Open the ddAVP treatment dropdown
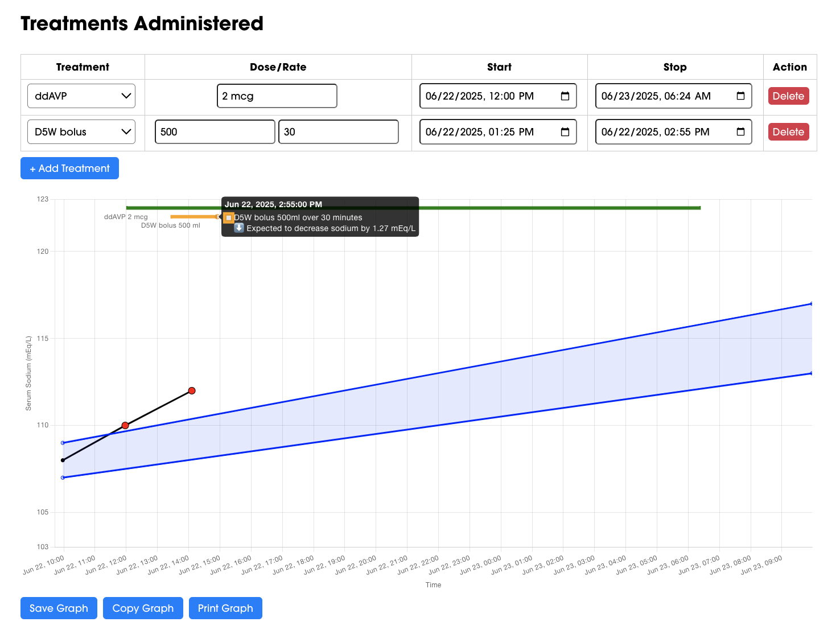The image size is (840, 634). click(81, 96)
